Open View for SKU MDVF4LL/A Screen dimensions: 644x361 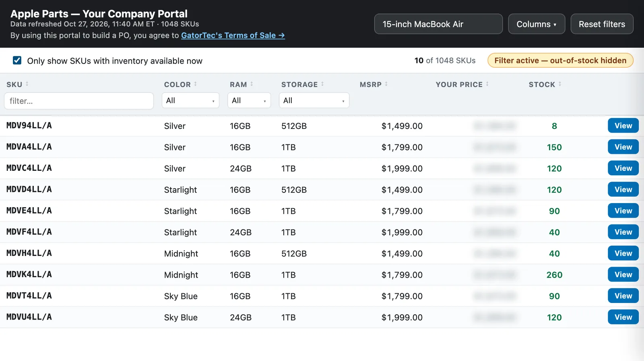623,232
